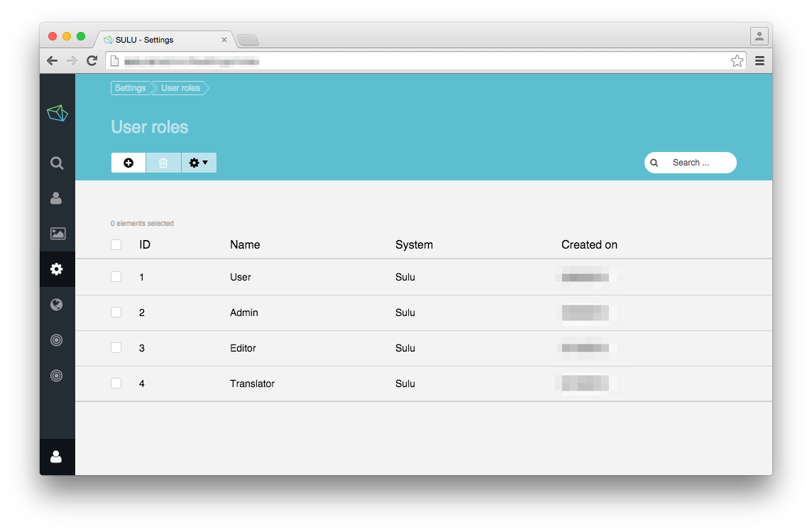Click ID 2 cell
This screenshot has height=532, width=812.
click(141, 313)
